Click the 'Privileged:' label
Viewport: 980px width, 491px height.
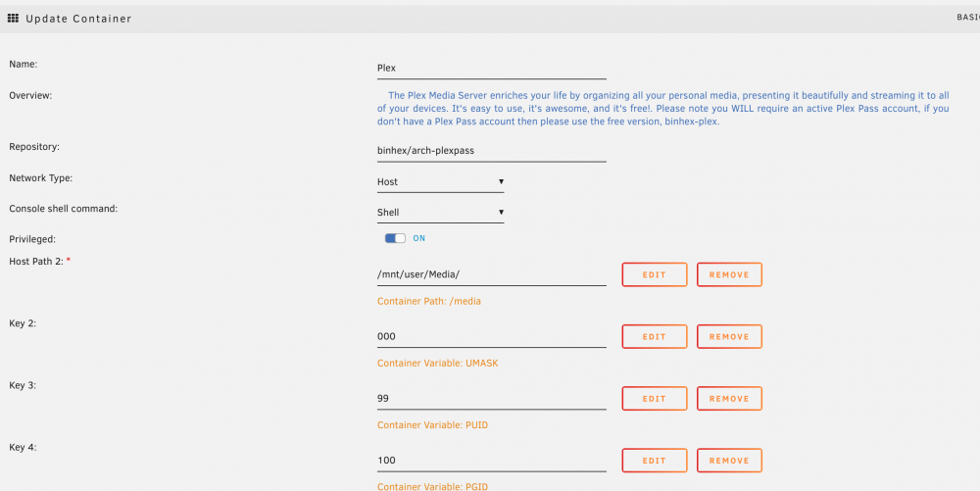(x=32, y=238)
